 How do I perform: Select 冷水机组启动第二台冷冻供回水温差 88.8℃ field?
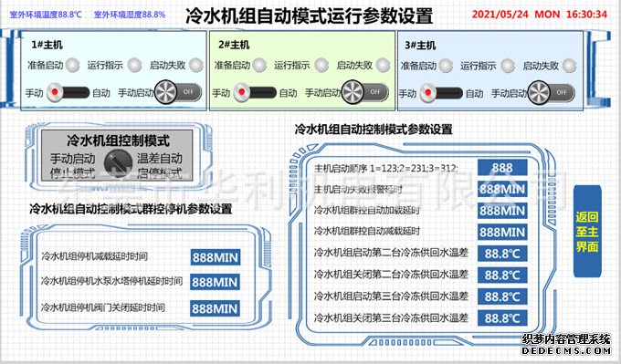[x=502, y=254]
